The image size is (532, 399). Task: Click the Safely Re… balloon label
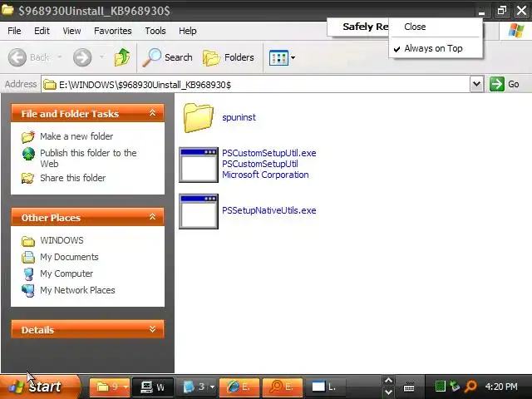click(x=366, y=27)
